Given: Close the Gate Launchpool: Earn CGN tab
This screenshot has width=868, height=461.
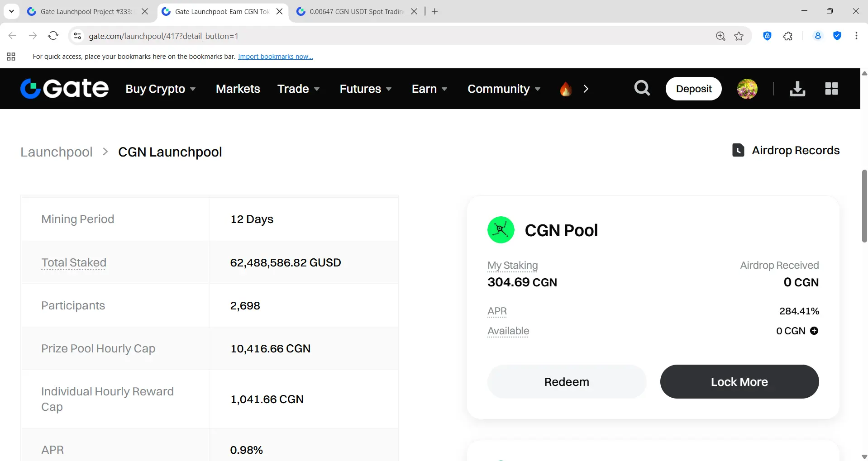Looking at the screenshot, I should point(280,11).
